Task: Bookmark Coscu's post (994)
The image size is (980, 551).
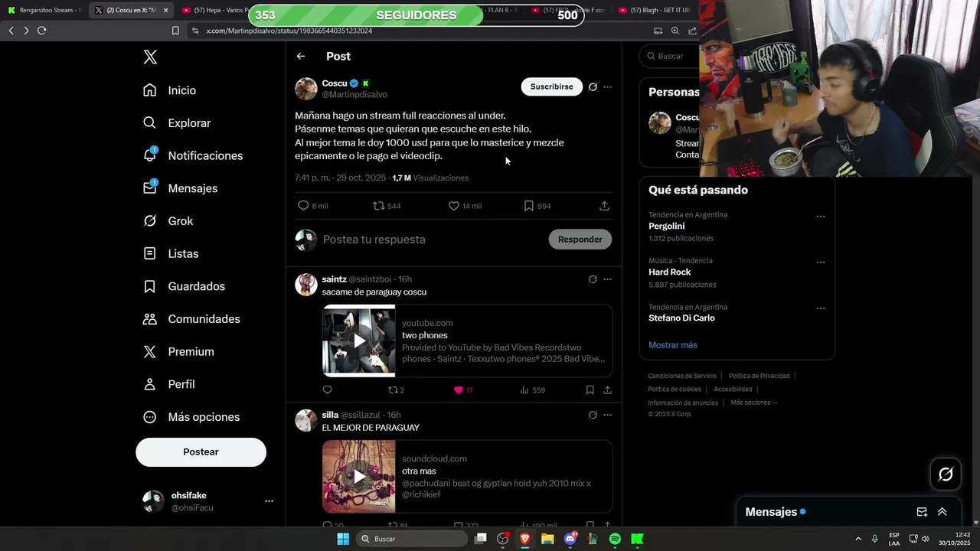Action: [x=537, y=206]
